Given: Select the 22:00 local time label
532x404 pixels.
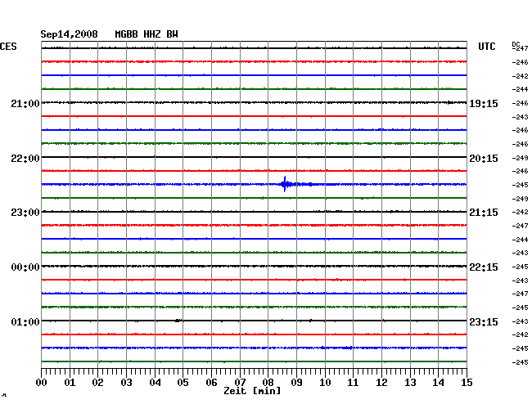Looking at the screenshot, I should (x=25, y=159).
